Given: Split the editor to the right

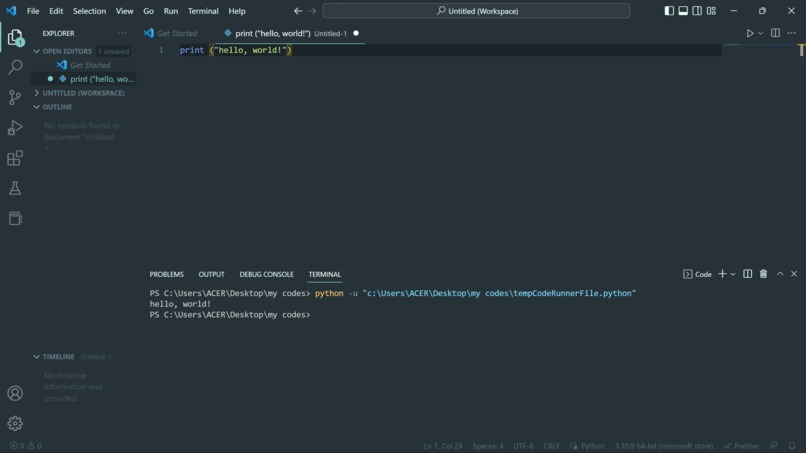Looking at the screenshot, I should [775, 33].
